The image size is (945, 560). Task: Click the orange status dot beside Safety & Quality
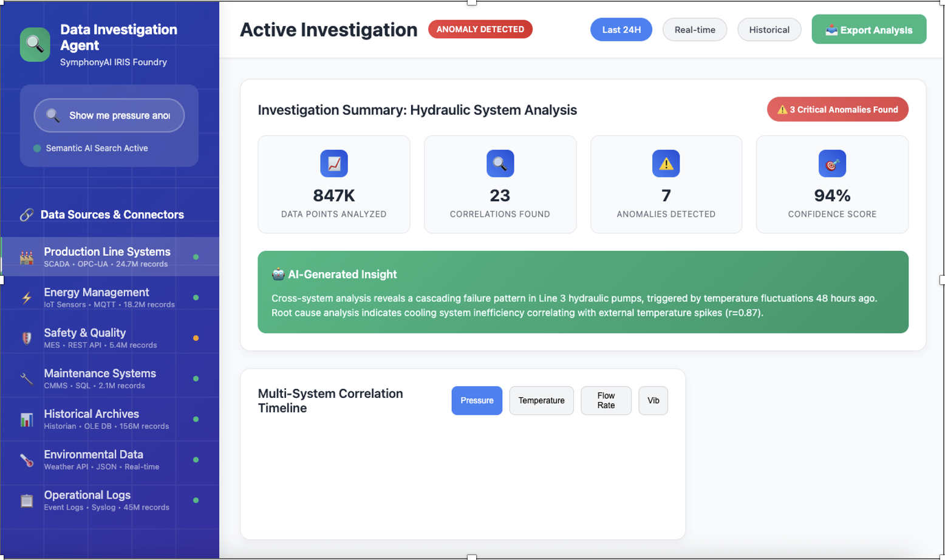click(x=196, y=337)
